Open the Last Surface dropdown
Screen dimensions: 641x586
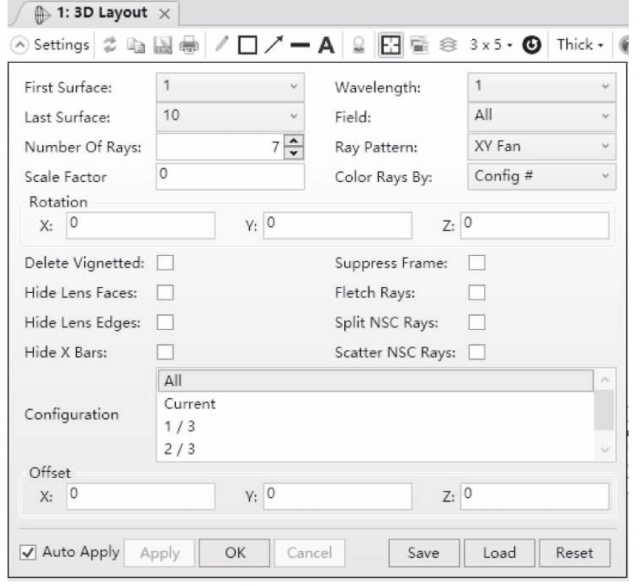coord(229,116)
